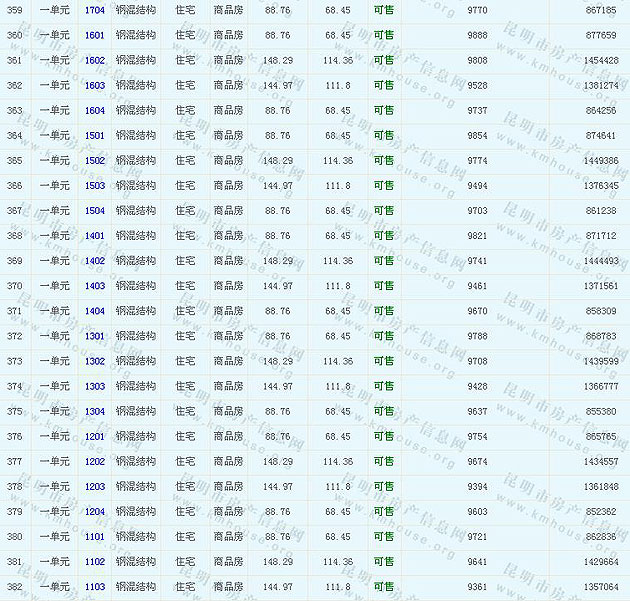Viewport: 630px width, 601px height.
Task: Click room number 1602 link
Action: (x=95, y=60)
